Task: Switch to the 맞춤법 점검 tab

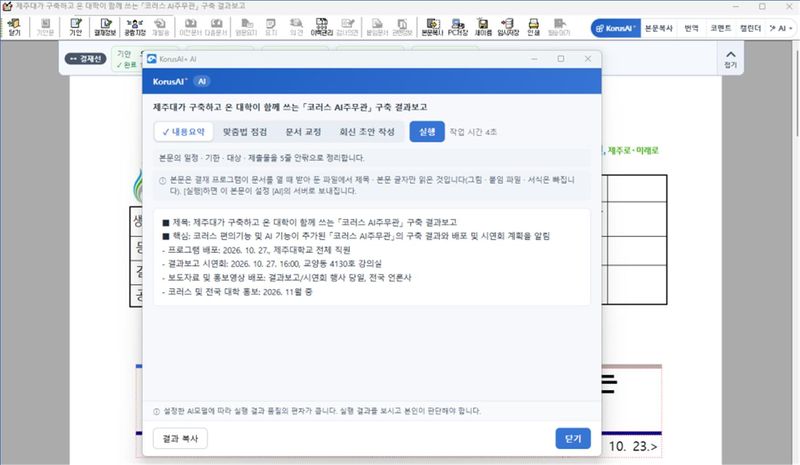Action: [x=245, y=132]
